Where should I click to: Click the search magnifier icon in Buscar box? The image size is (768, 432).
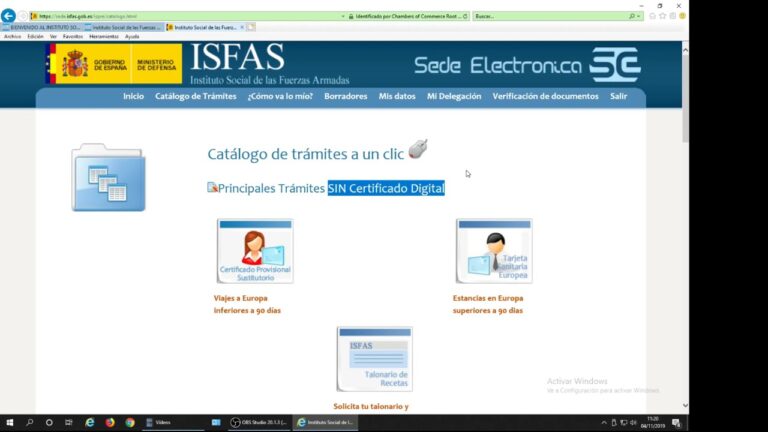[x=632, y=16]
